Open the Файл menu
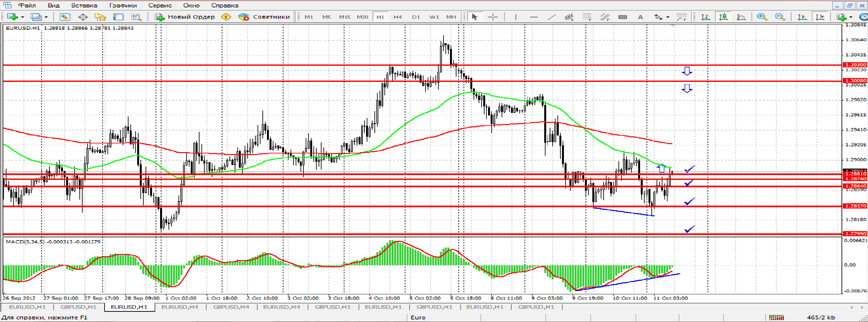 [27, 5]
